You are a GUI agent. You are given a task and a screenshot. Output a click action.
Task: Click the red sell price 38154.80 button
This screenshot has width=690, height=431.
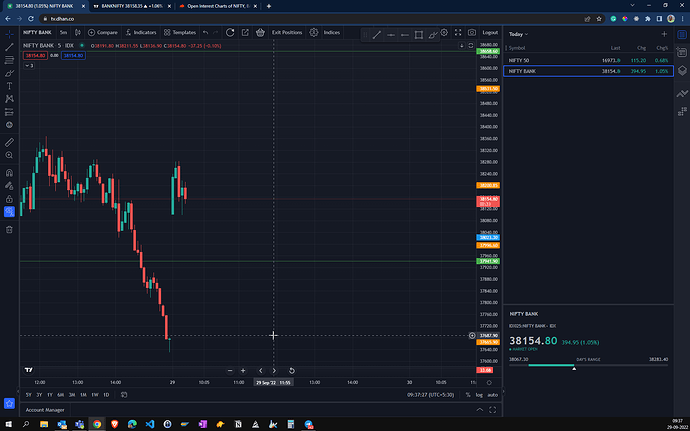[x=35, y=55]
